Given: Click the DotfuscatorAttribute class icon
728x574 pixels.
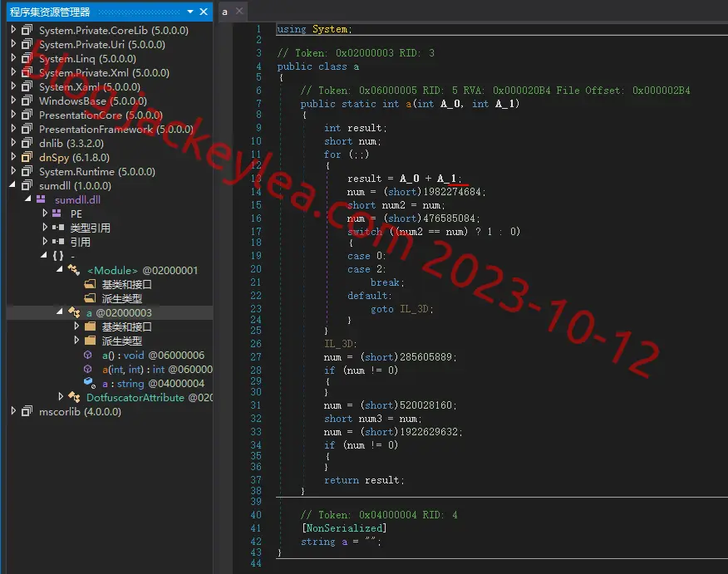Looking at the screenshot, I should (x=74, y=397).
